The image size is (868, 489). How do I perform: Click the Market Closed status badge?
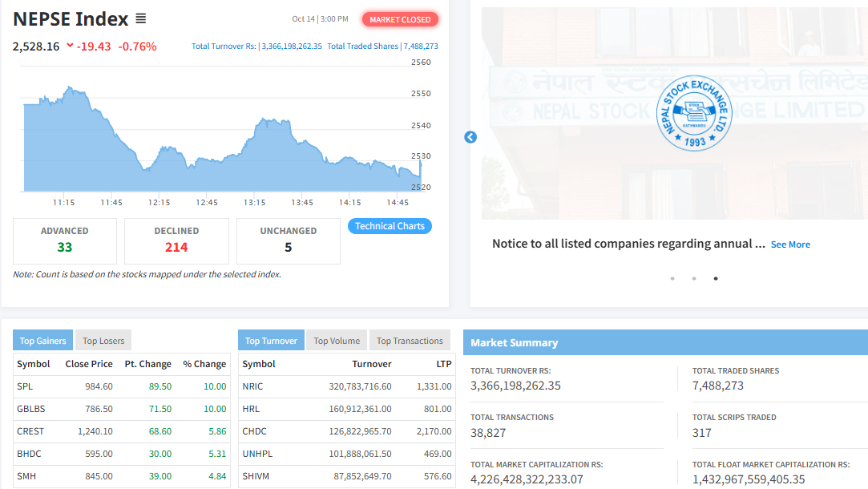pos(400,19)
